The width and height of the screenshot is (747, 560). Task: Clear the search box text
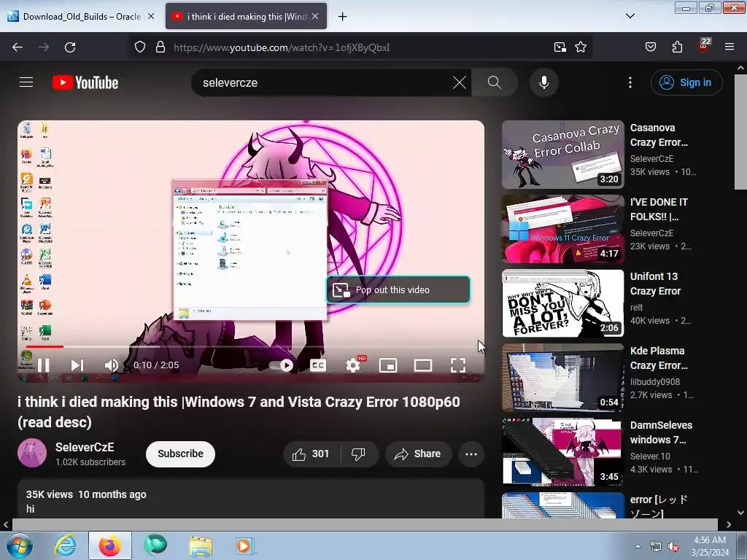[x=460, y=83]
